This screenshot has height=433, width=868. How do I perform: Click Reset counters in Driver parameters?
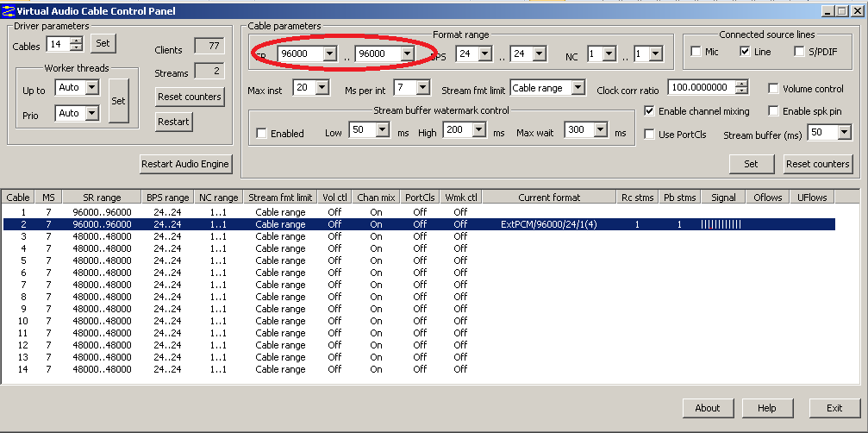(190, 97)
